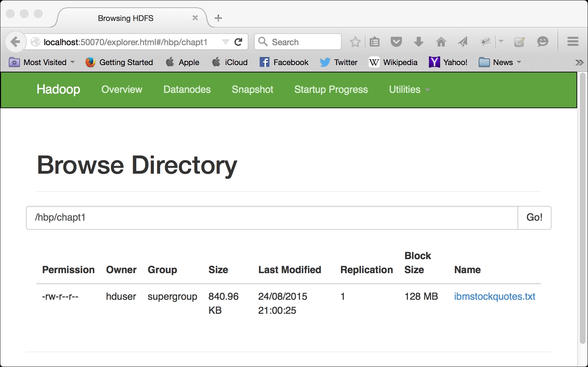Open the Datanodes page
The width and height of the screenshot is (588, 367).
(x=187, y=90)
